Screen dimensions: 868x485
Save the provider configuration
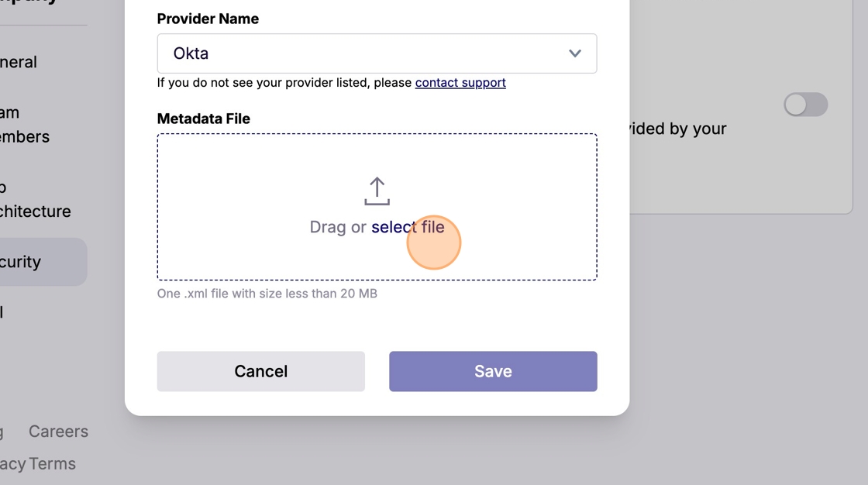[x=493, y=371]
